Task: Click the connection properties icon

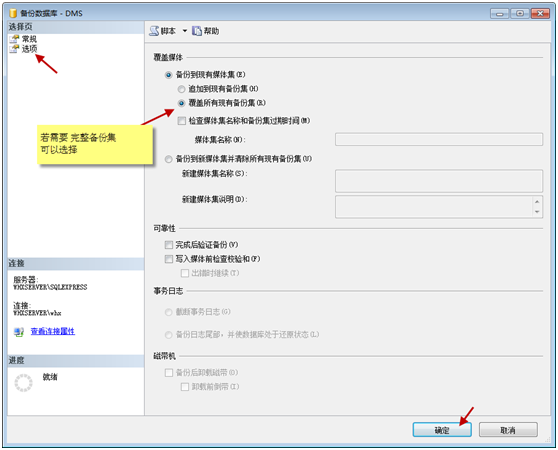Action: pos(19,332)
